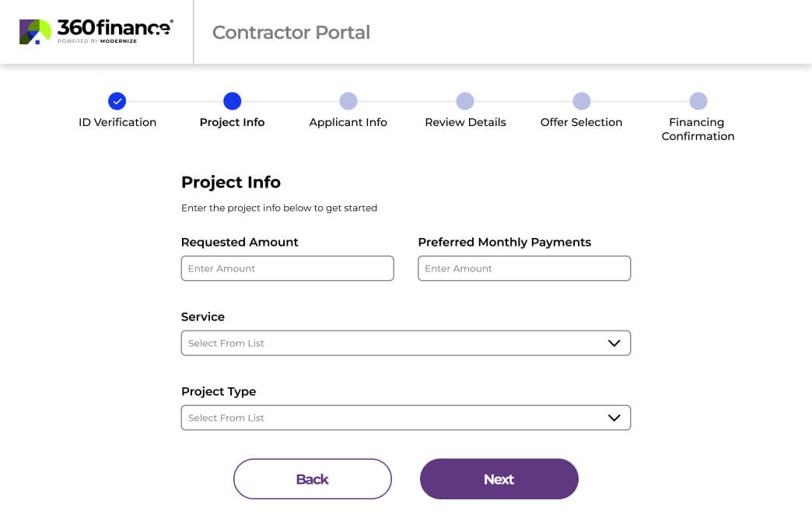Focus the Requested Amount input field
This screenshot has height=532, width=812.
[x=288, y=268]
